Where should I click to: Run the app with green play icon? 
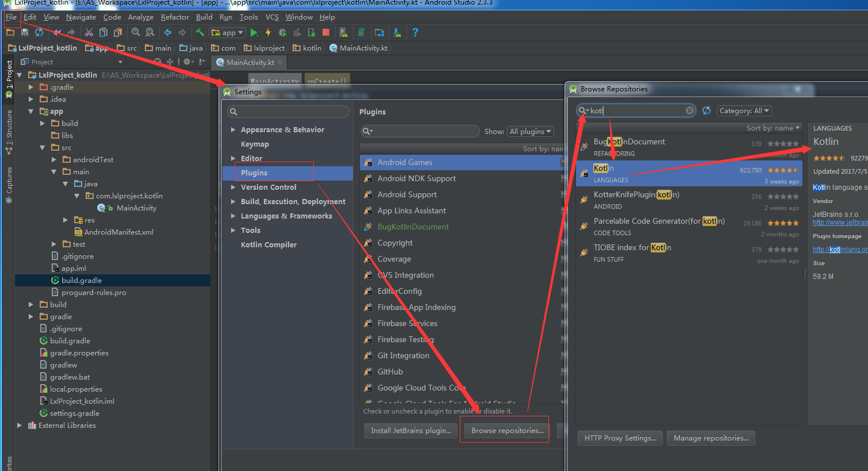point(254,33)
